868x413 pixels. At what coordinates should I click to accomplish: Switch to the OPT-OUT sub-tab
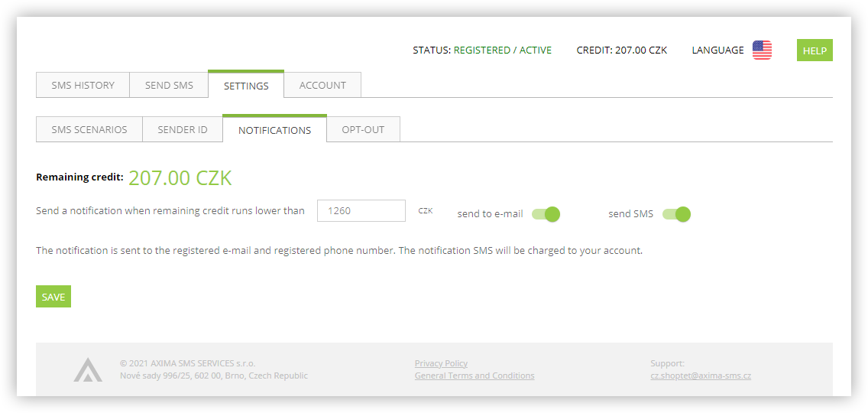click(x=363, y=130)
